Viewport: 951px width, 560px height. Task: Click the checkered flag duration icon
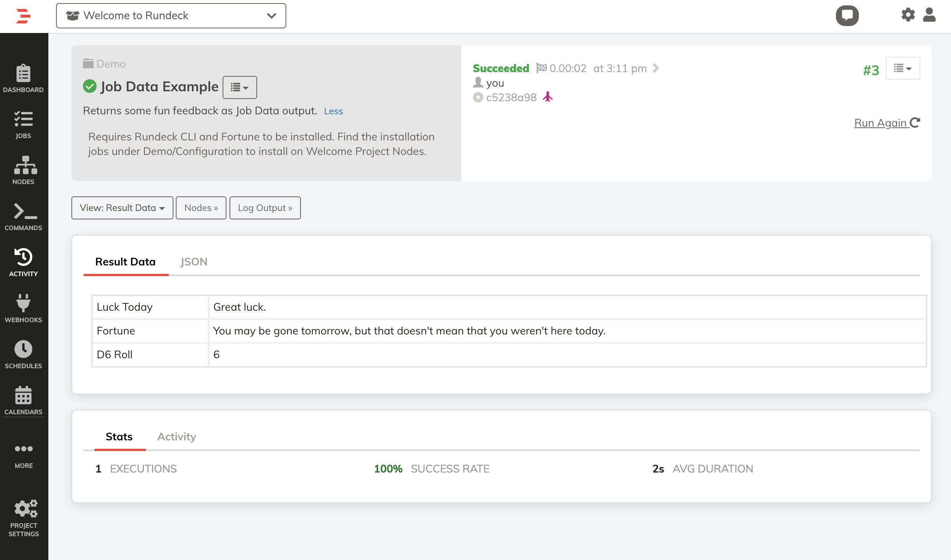click(542, 68)
